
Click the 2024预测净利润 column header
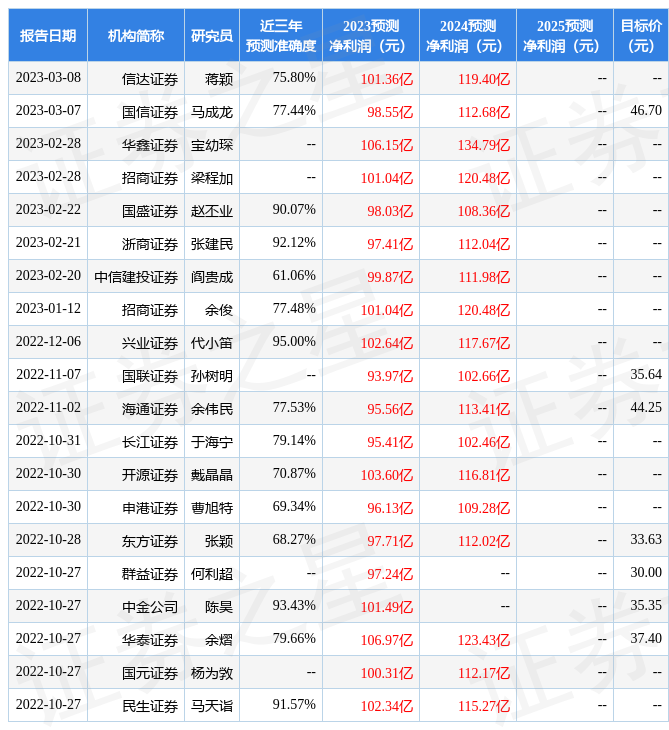[467, 35]
